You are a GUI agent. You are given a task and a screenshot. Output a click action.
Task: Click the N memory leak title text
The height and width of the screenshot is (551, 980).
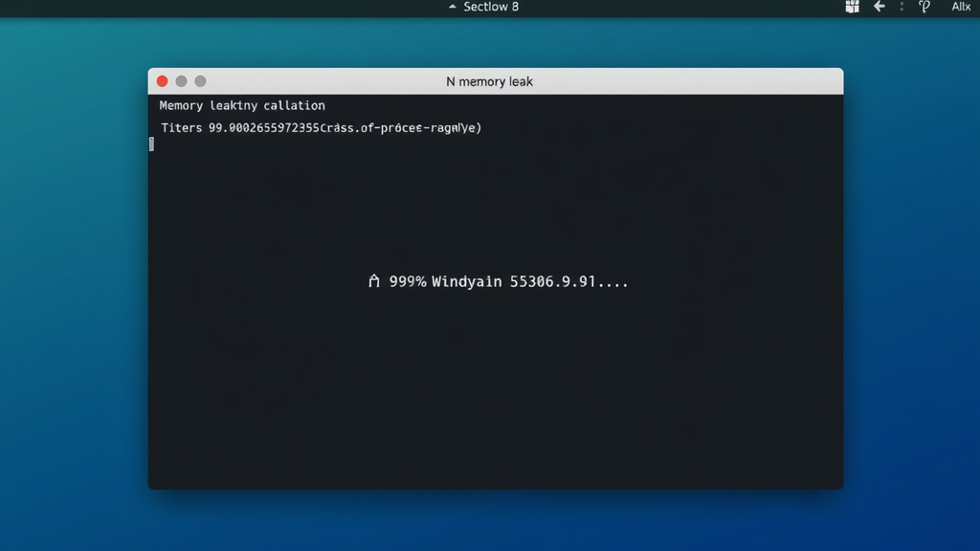point(489,82)
